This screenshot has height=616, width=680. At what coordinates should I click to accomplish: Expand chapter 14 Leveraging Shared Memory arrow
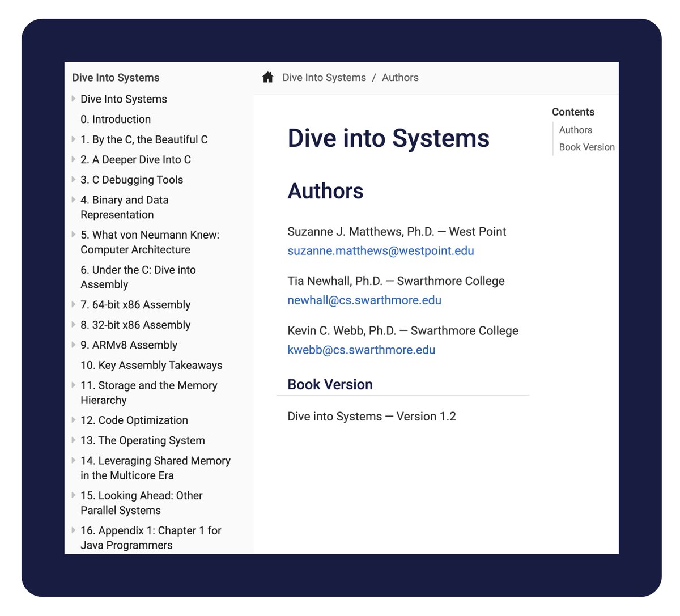point(74,460)
